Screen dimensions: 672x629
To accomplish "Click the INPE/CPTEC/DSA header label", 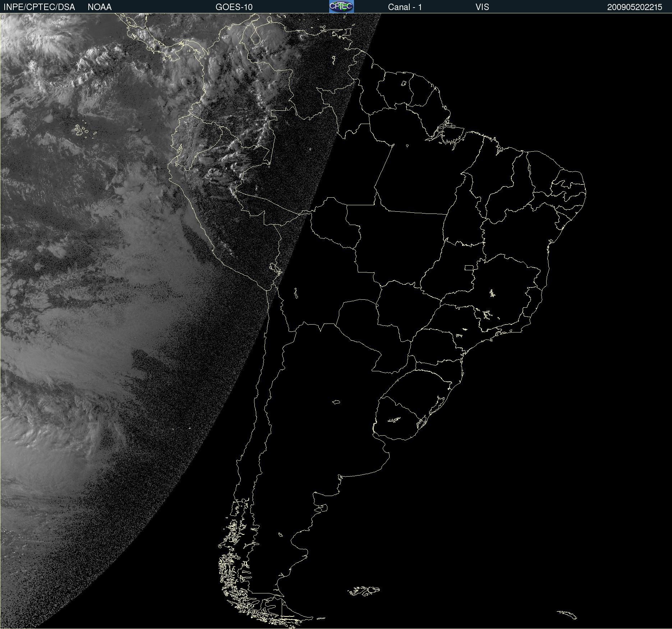I will 39,7.
